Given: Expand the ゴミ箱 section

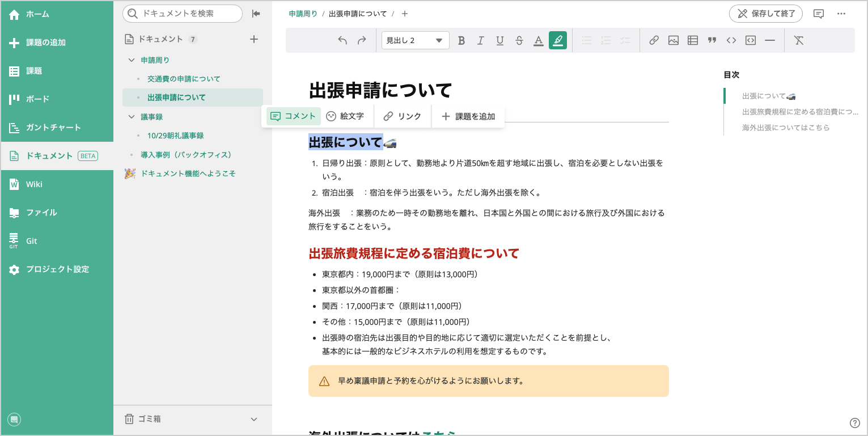Looking at the screenshot, I should [x=253, y=419].
